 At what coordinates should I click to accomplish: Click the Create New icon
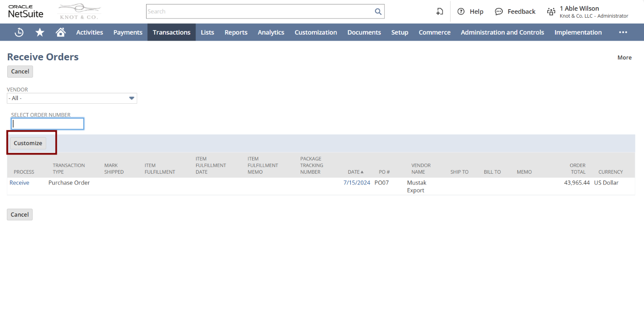click(x=440, y=12)
